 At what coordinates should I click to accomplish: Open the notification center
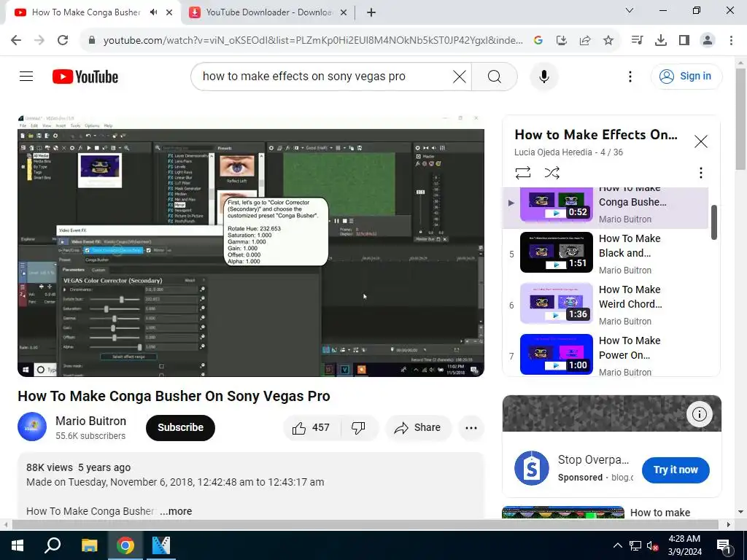724,545
